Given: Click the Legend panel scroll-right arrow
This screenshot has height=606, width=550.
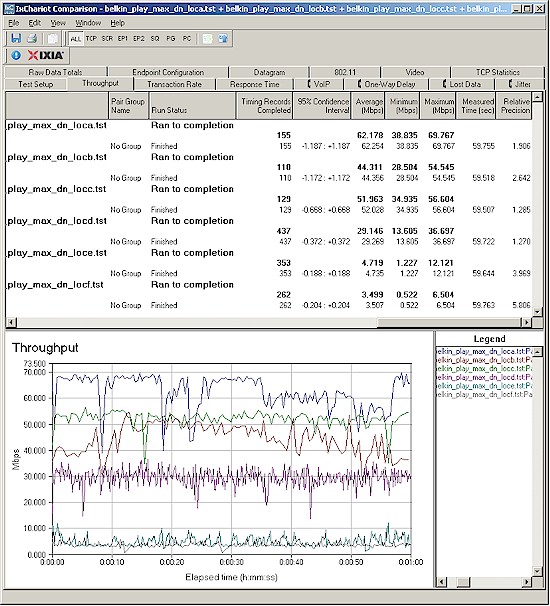Looking at the screenshot, I should (x=526, y=581).
